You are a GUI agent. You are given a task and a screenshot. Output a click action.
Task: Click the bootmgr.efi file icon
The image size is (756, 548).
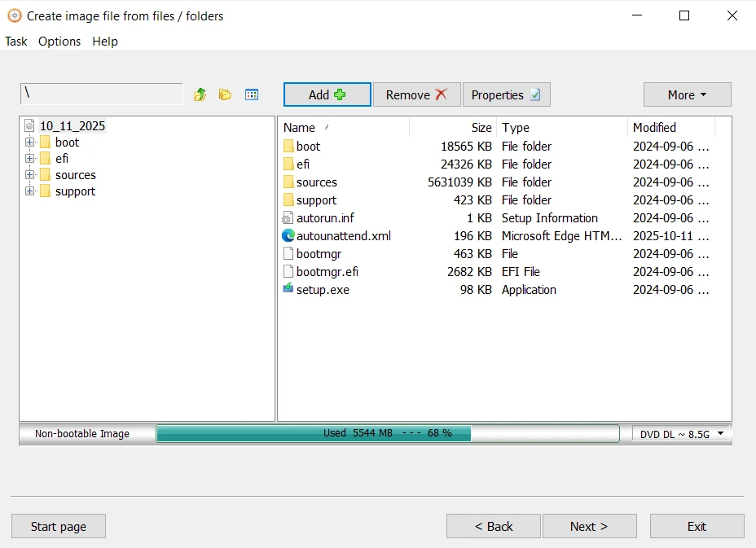tap(288, 272)
